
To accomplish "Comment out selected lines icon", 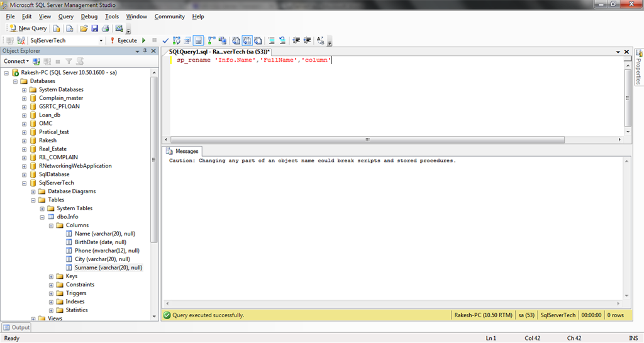I will coord(272,40).
